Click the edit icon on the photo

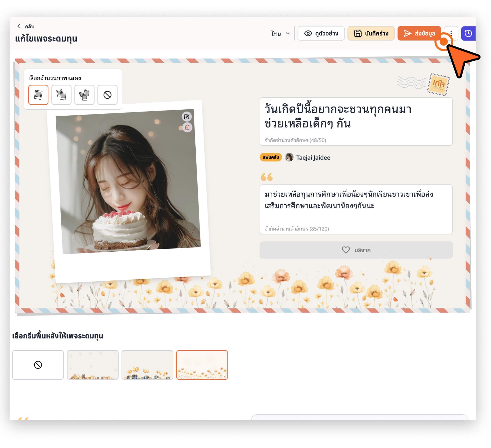[x=187, y=117]
